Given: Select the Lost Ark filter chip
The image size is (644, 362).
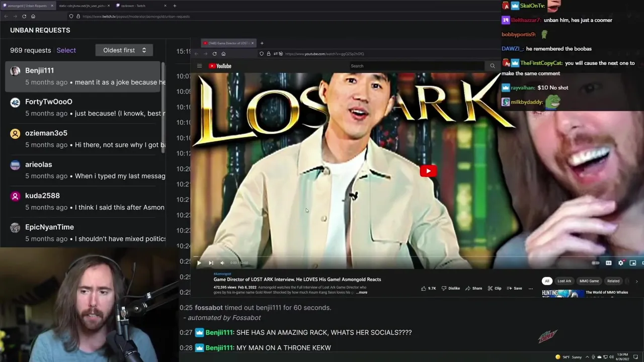Looking at the screenshot, I should 564,281.
